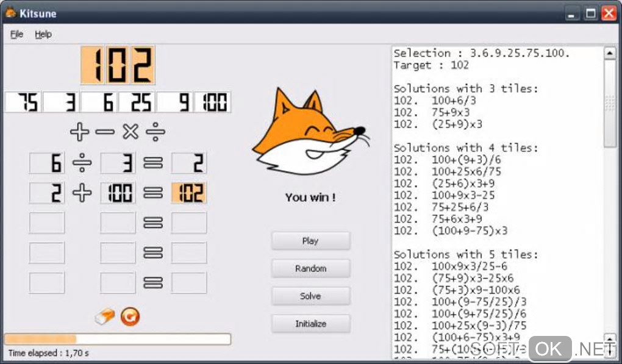
Task: Minimize the Kitsune window
Action: [571, 14]
